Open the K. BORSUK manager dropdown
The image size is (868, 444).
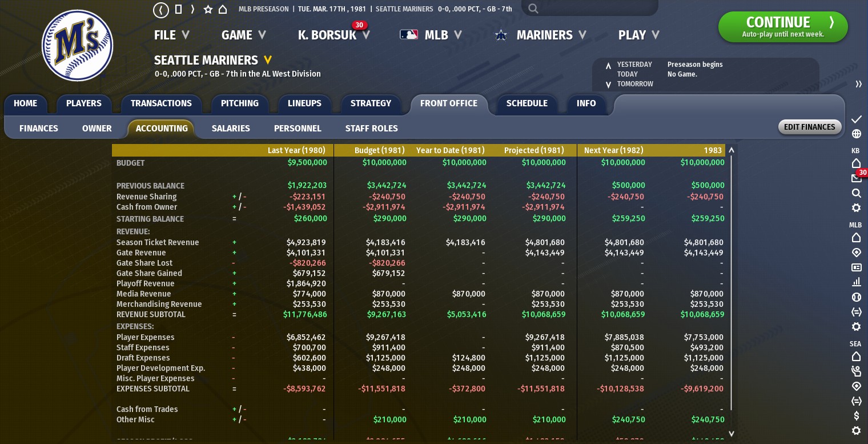(333, 35)
